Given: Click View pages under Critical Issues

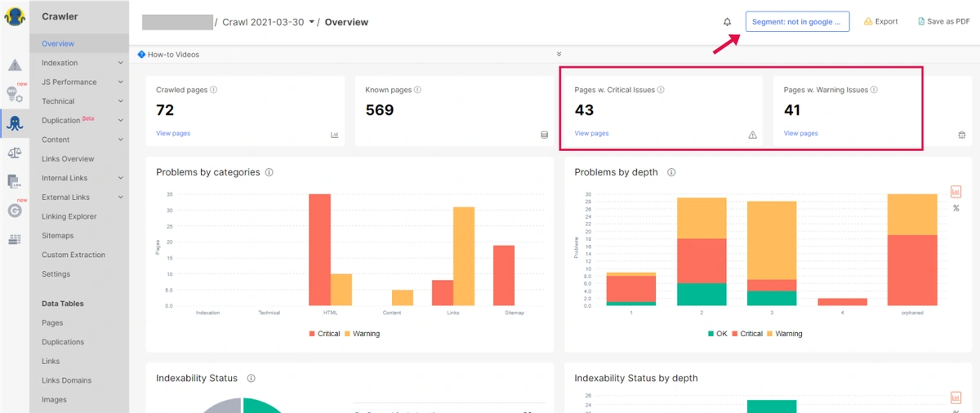Looking at the screenshot, I should click(591, 133).
